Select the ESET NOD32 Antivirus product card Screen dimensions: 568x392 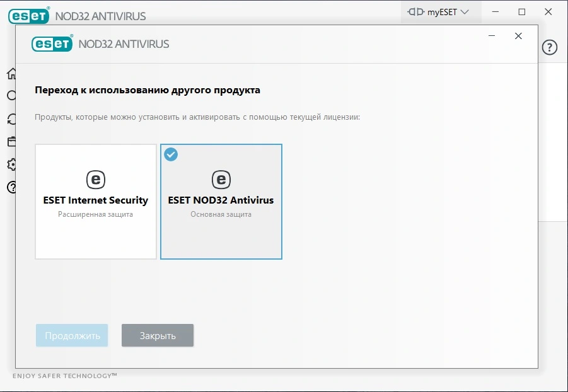pos(221,202)
